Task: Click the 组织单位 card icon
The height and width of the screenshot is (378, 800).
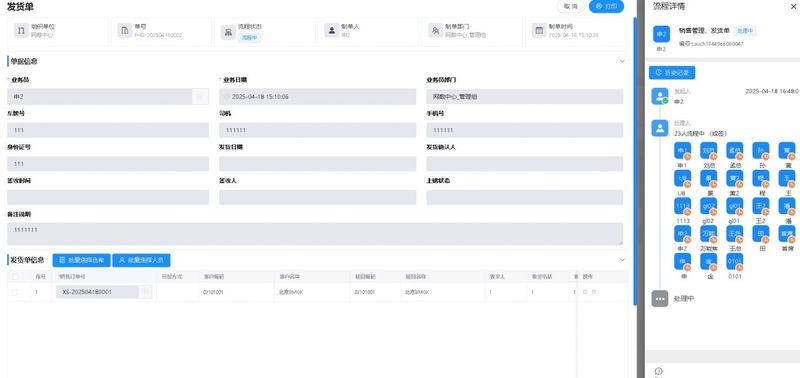Action: [21, 31]
